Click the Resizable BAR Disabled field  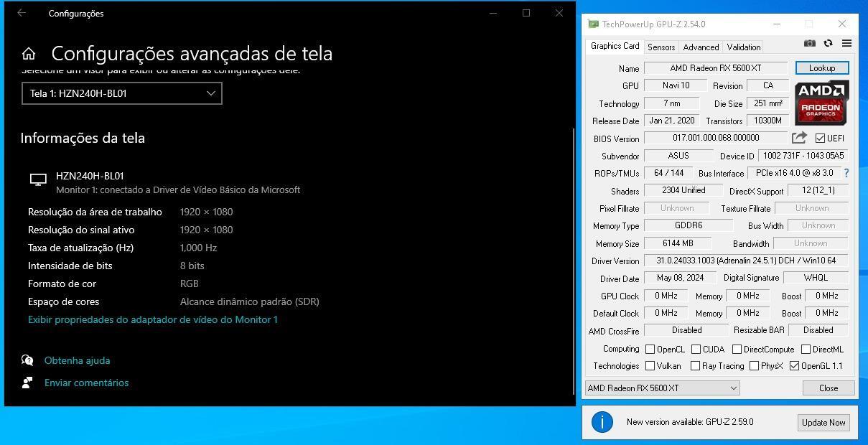point(818,330)
